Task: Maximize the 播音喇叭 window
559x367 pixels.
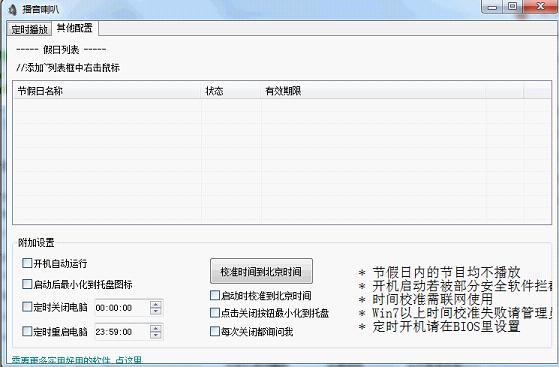Action: [513, 7]
